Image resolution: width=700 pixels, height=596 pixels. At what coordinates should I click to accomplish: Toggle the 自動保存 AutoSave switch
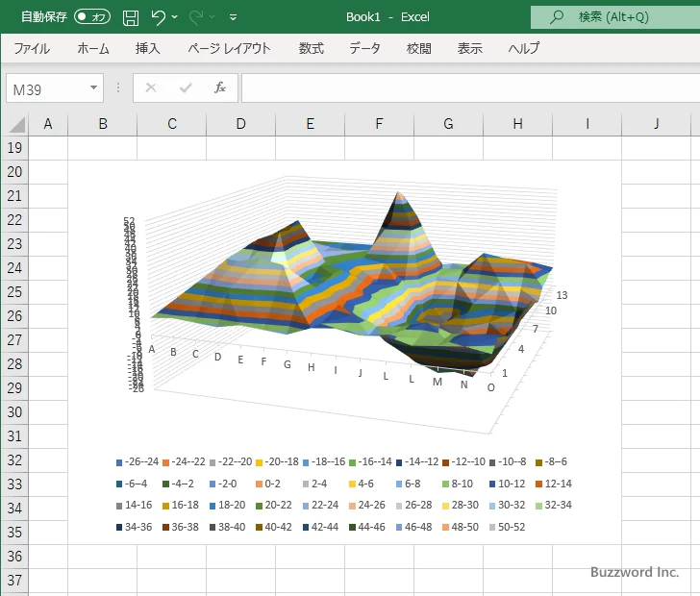pos(92,17)
